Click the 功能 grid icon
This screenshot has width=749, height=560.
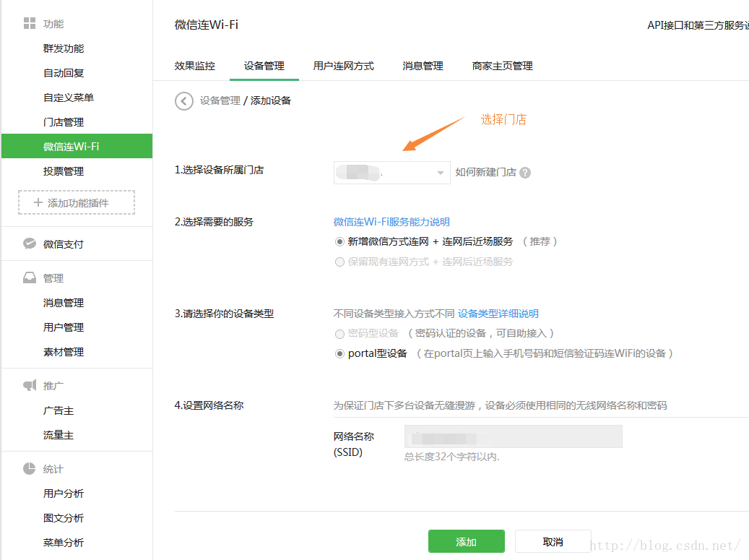[30, 23]
